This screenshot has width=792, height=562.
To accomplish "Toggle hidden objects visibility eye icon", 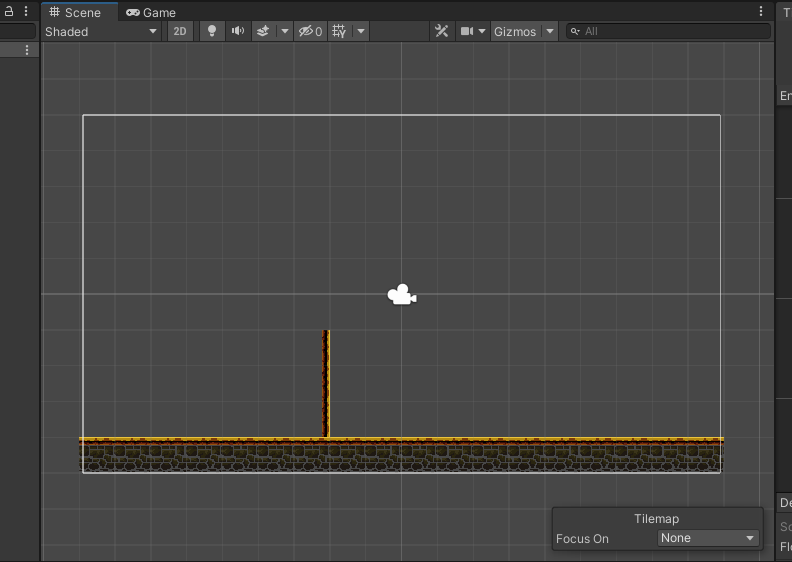I will (310, 31).
